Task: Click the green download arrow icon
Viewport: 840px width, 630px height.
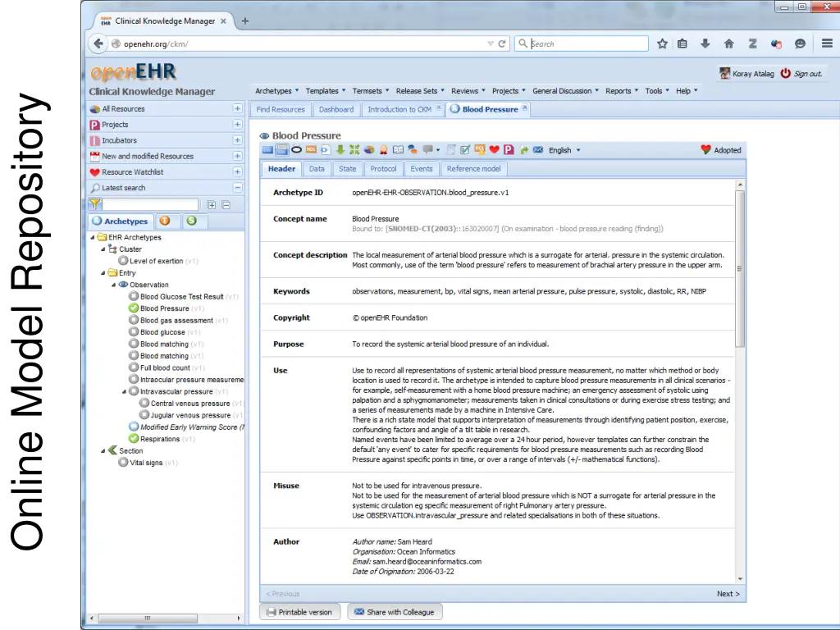Action: [x=340, y=150]
